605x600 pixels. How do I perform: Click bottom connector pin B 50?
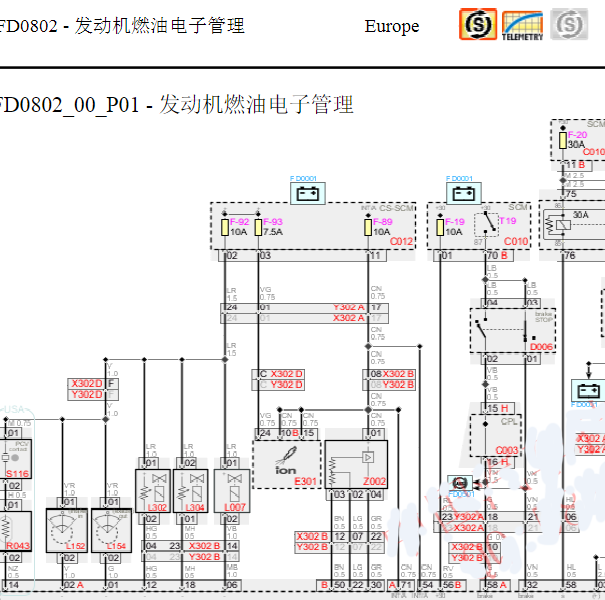[x=333, y=585]
